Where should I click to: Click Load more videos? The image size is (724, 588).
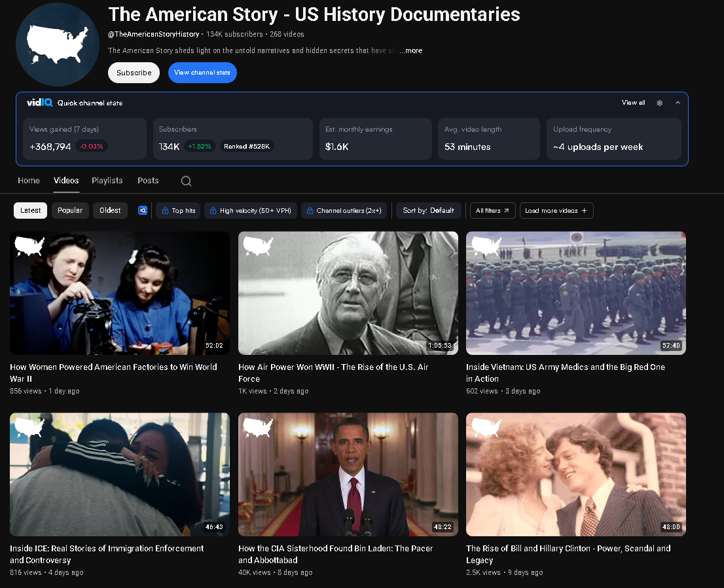click(556, 211)
